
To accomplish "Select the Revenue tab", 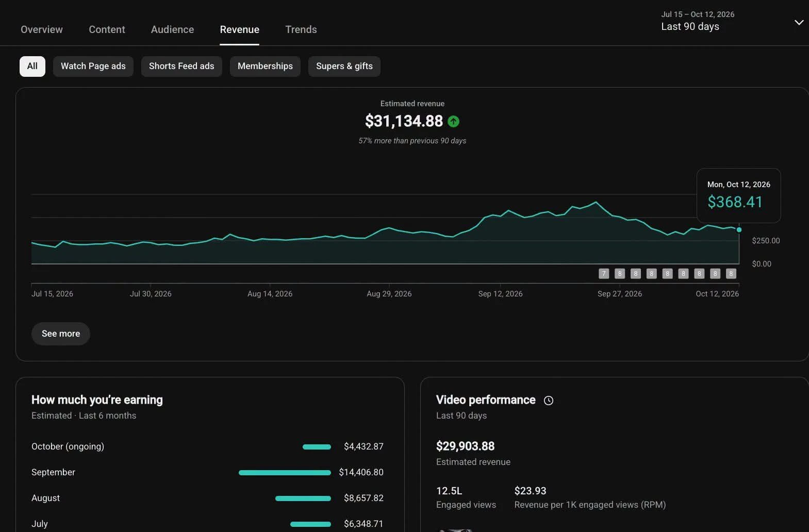I will (x=239, y=29).
